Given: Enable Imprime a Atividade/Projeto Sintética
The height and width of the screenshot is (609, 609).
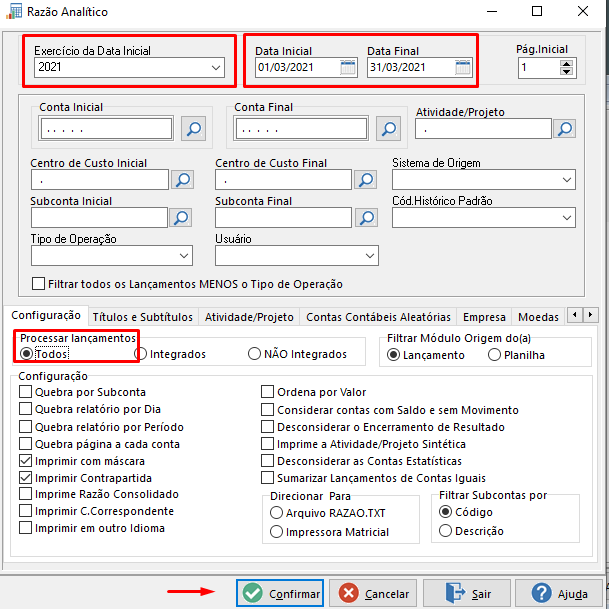Looking at the screenshot, I should 267,444.
